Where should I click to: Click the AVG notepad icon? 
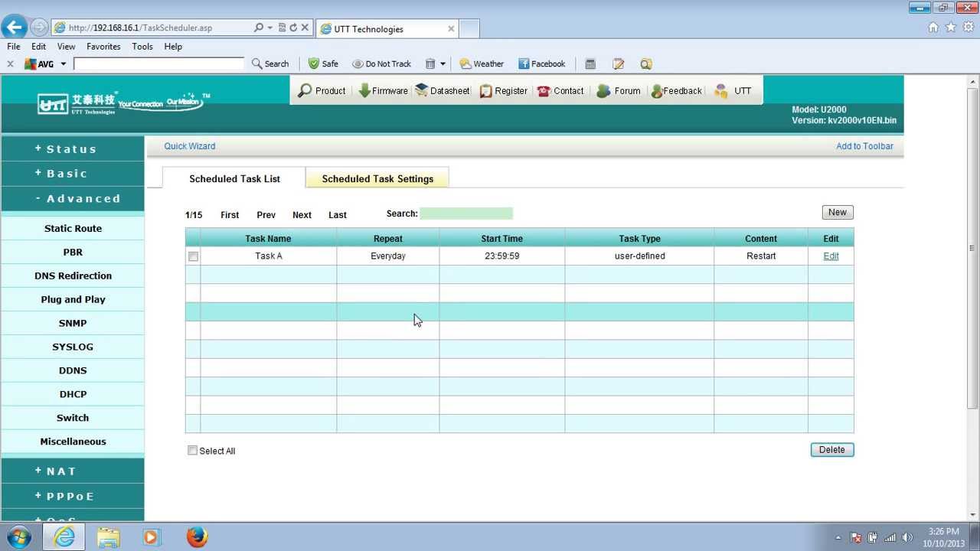click(619, 64)
